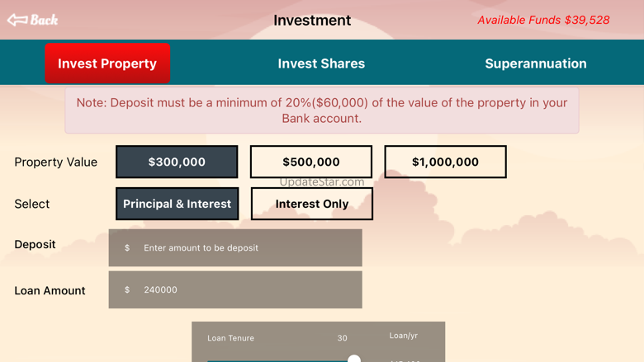Click the Loan Tenure value 30
Screen dimensions: 644x362
(x=342, y=338)
